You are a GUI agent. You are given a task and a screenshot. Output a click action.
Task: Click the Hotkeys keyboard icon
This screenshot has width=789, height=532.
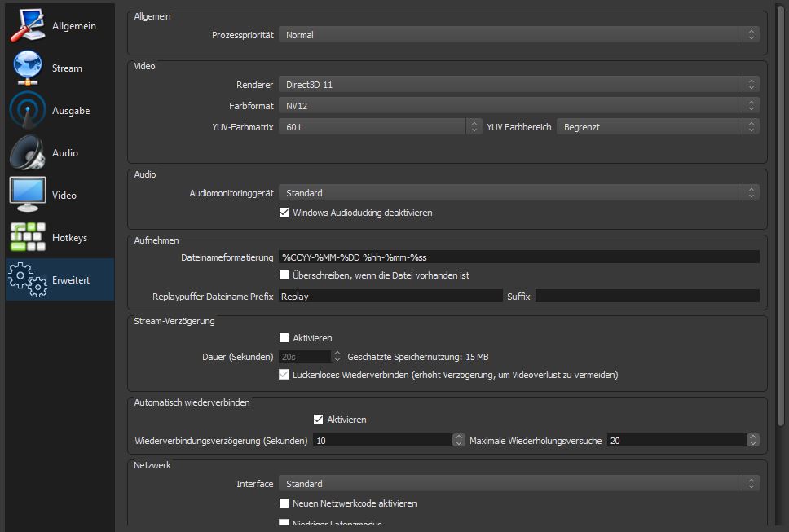point(28,237)
